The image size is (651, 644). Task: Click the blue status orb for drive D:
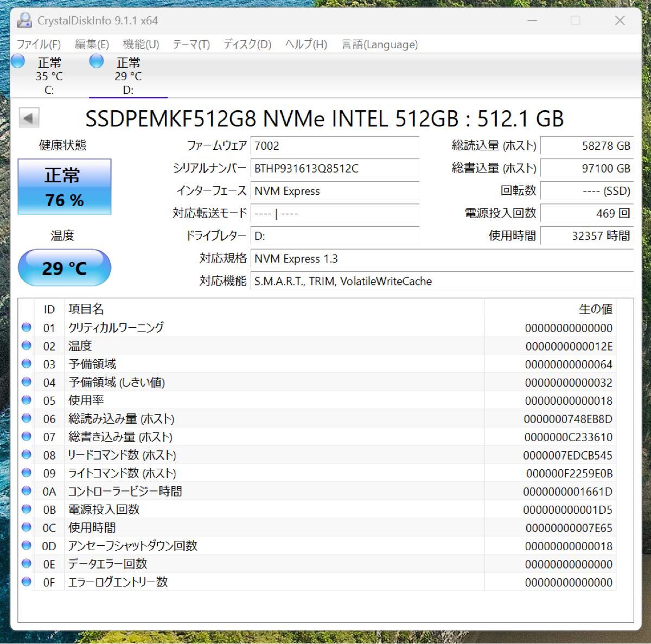tap(97, 61)
